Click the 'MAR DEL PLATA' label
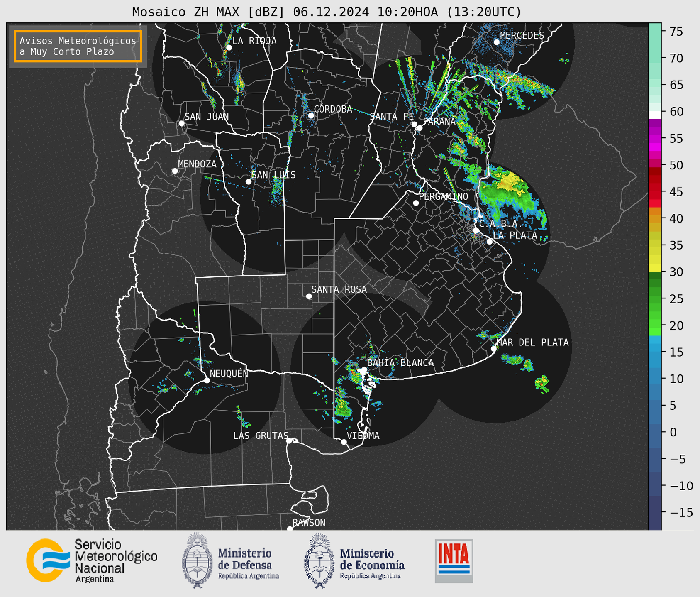The width and height of the screenshot is (700, 597). pyautogui.click(x=533, y=343)
